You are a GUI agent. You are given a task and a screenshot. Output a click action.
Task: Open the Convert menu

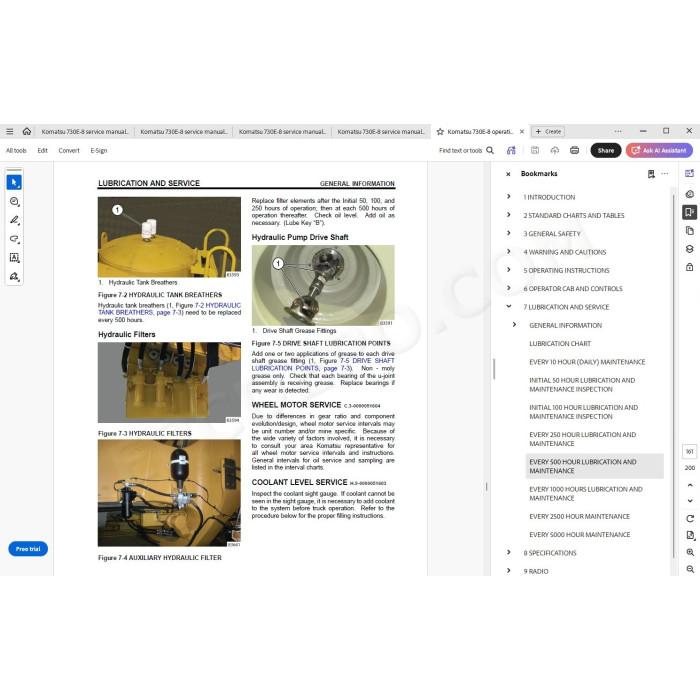tap(69, 150)
